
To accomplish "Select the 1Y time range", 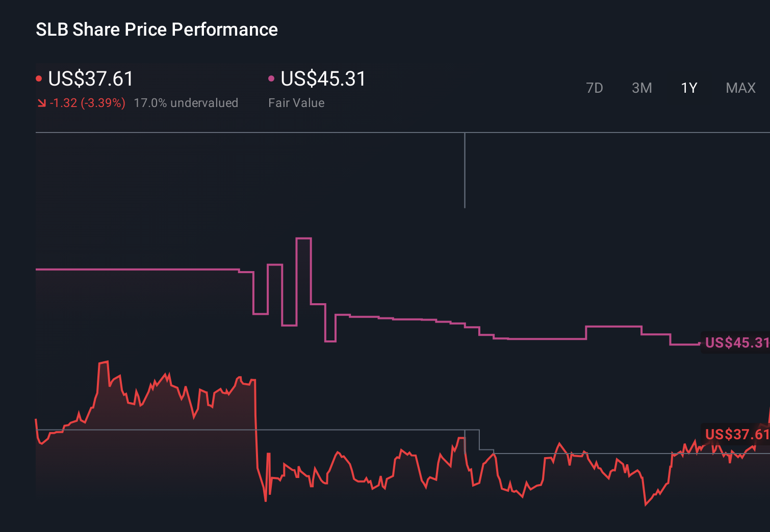I will pyautogui.click(x=688, y=88).
